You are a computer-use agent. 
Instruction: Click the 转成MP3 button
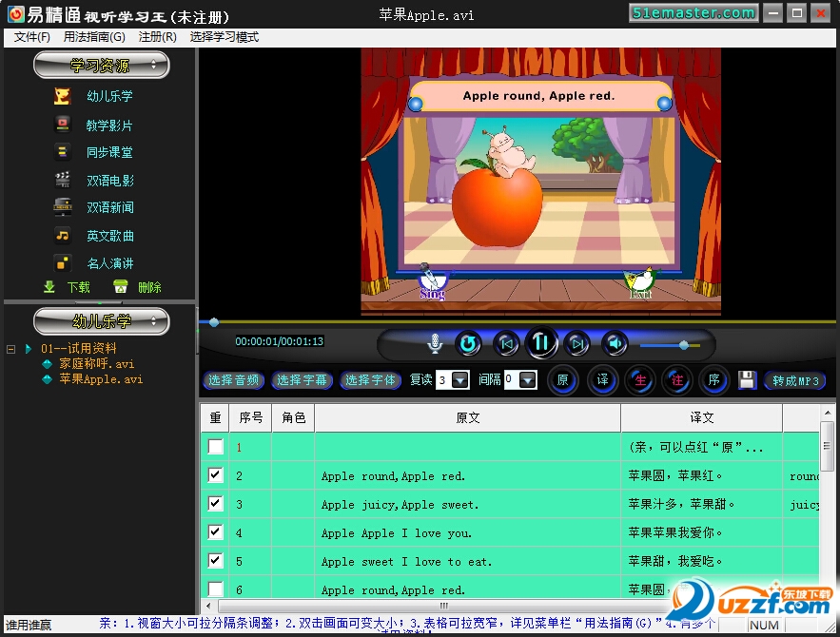coord(795,380)
